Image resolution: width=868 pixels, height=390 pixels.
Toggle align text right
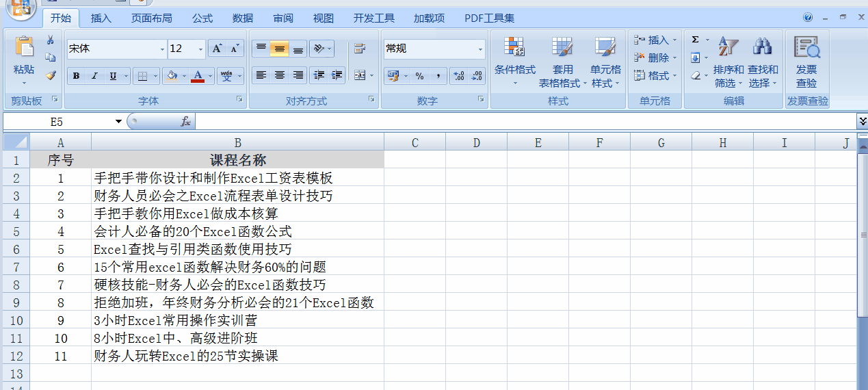(x=298, y=75)
